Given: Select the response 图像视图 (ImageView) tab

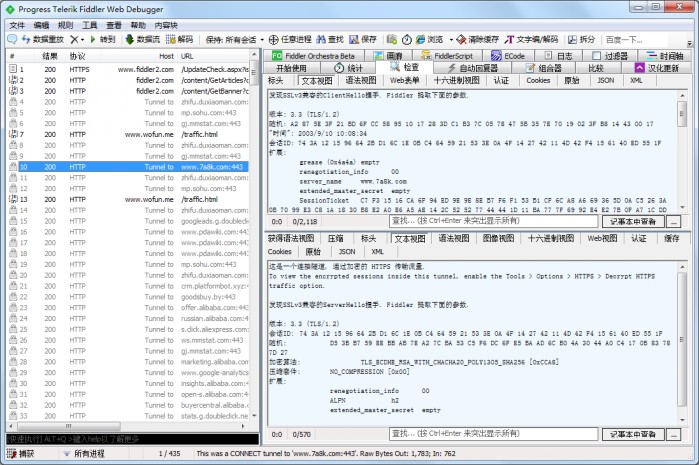Looking at the screenshot, I should coord(498,239).
